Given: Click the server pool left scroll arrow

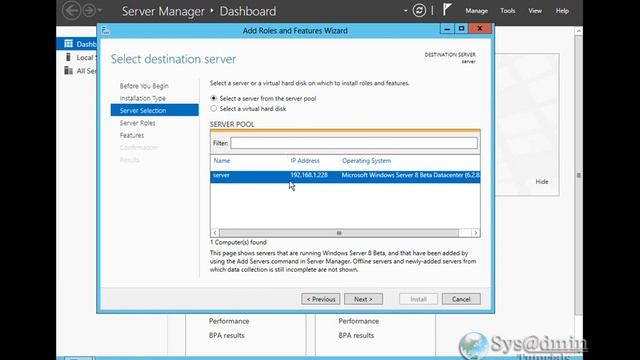Looking at the screenshot, I should click(x=215, y=233).
